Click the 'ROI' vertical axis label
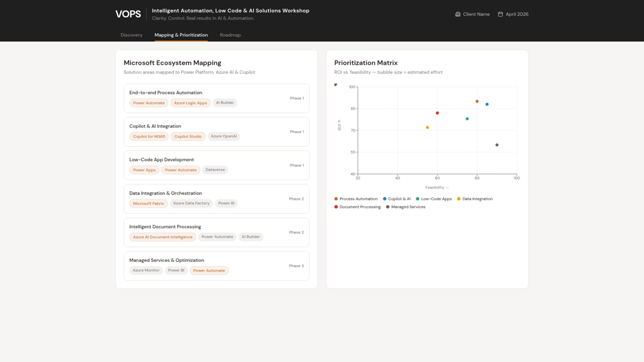The image size is (644, 362). pos(340,125)
